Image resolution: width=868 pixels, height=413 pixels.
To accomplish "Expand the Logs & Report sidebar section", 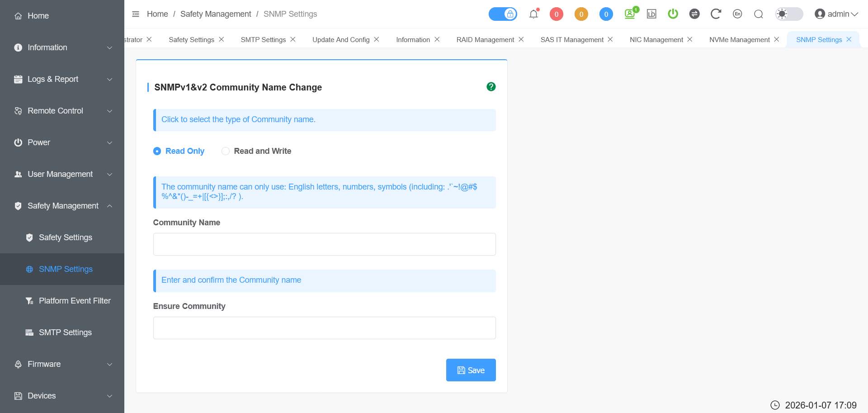I will coord(62,79).
